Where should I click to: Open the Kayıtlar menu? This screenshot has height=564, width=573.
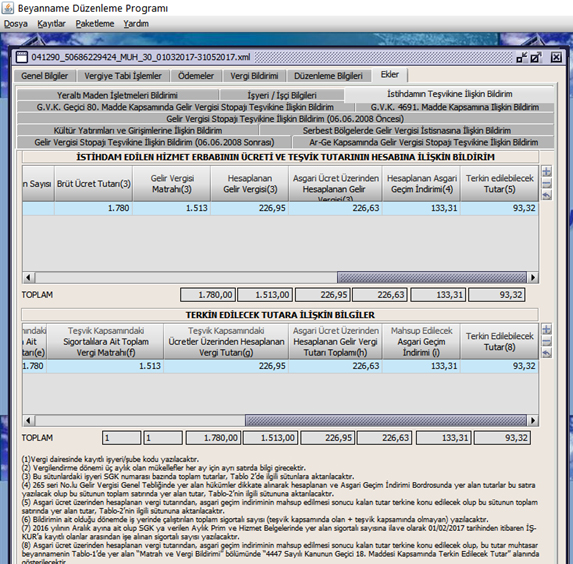pyautogui.click(x=52, y=24)
